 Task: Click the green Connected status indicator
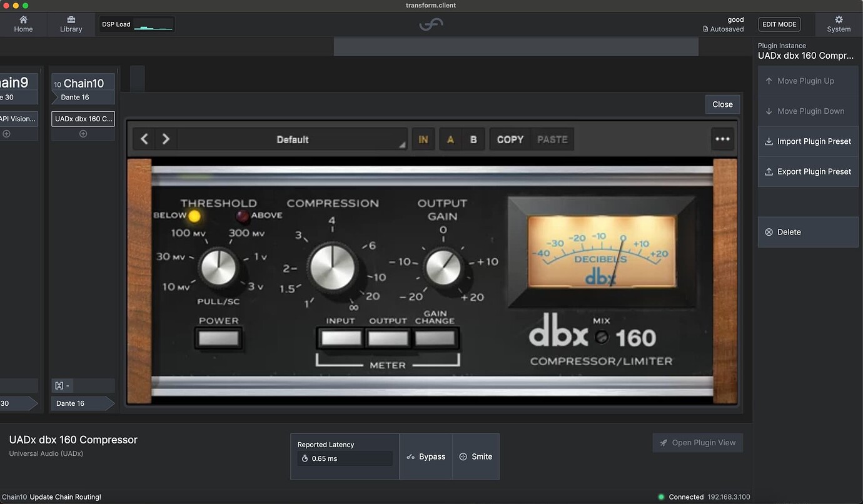click(661, 497)
